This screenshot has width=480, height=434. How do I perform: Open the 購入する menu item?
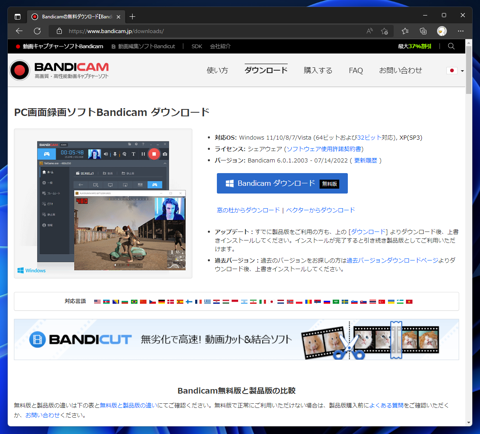(318, 70)
